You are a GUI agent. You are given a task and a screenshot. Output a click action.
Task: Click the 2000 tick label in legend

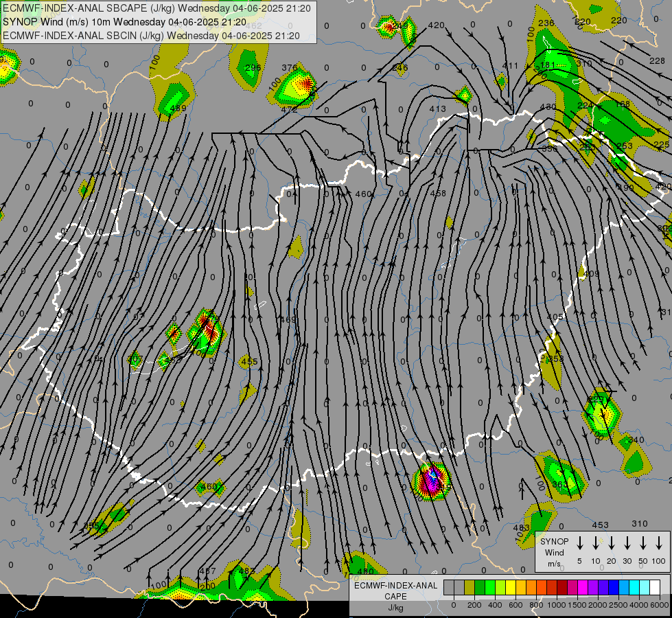tap(598, 605)
